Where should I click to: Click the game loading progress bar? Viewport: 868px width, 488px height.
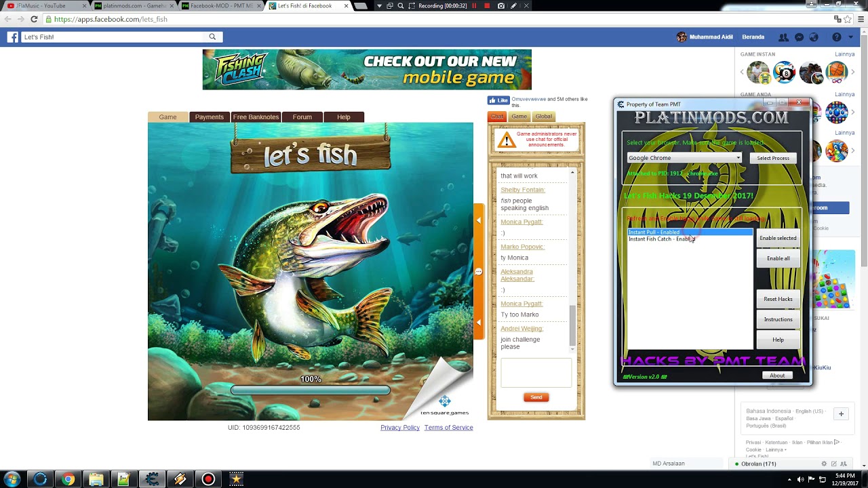[x=311, y=390]
